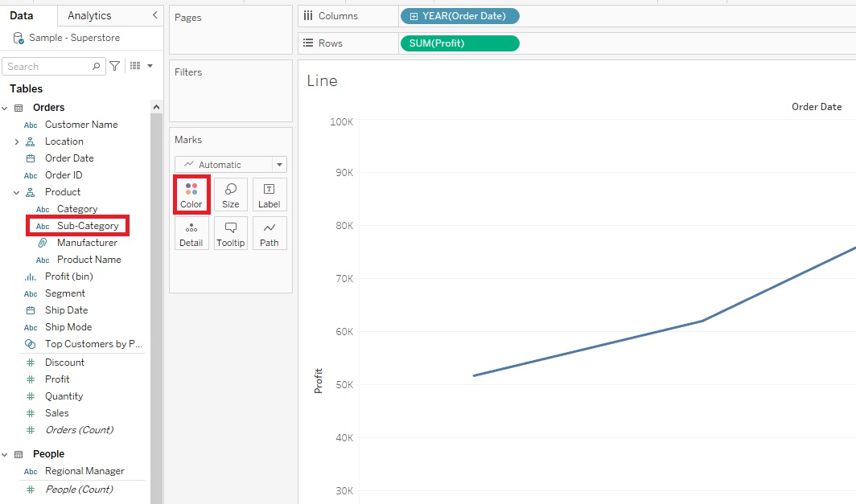This screenshot has width=856, height=504.
Task: Click the Orders table icon
Action: pyautogui.click(x=19, y=108)
